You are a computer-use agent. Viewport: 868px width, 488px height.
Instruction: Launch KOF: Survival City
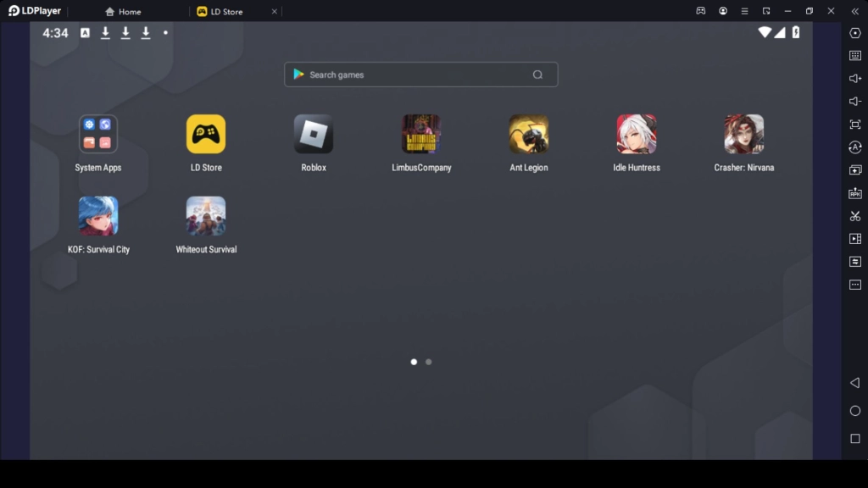tap(98, 216)
